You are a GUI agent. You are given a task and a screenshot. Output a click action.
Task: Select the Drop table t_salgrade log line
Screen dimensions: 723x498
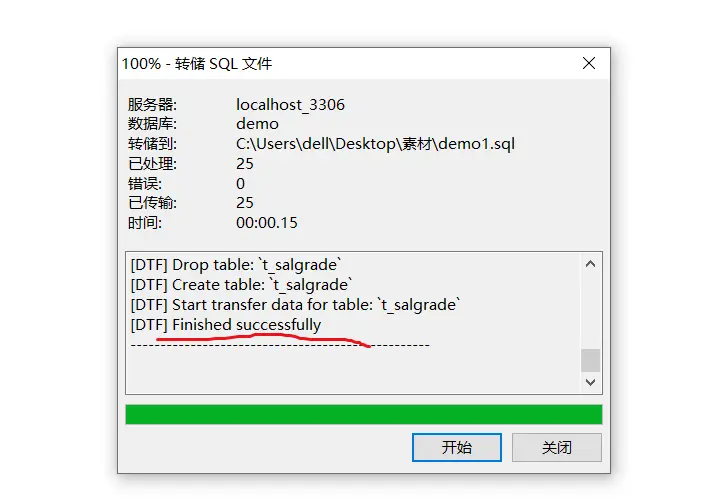point(236,265)
